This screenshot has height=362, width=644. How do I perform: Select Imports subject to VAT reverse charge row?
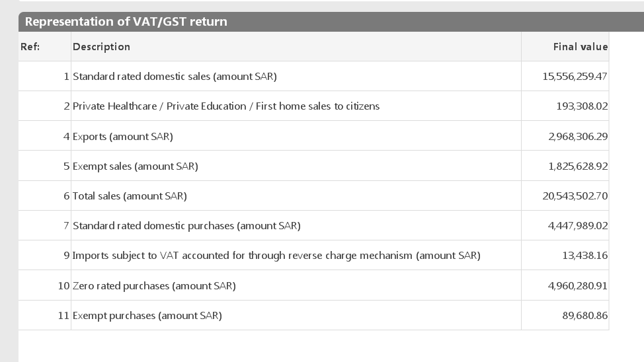tap(276, 256)
